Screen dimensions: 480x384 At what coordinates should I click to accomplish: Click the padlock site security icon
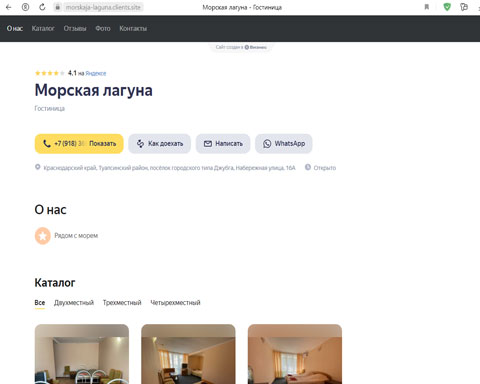58,7
